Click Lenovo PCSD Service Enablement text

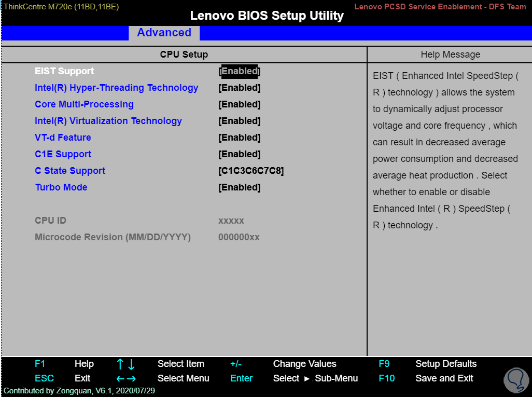(440, 6)
